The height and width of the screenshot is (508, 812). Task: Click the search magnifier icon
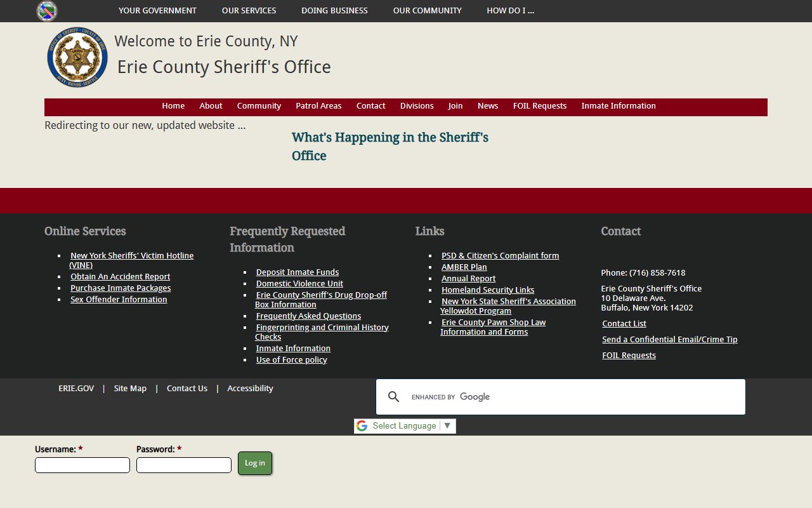[x=394, y=397]
